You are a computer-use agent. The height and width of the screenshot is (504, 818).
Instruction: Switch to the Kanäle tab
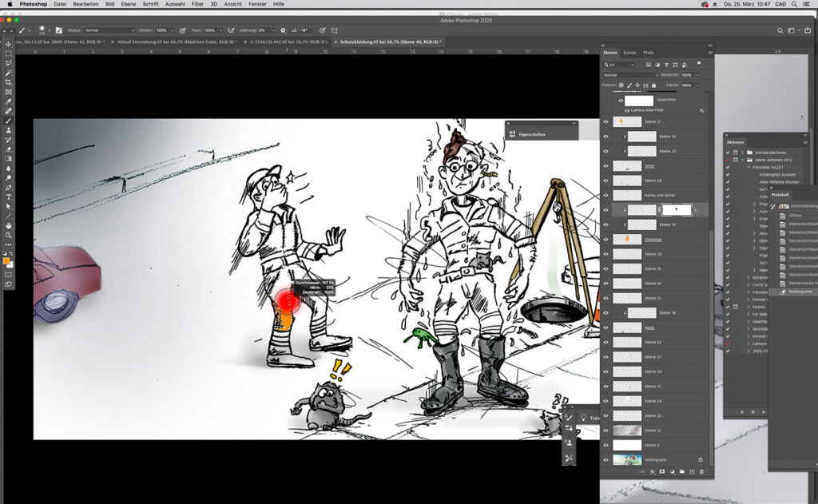pos(629,52)
